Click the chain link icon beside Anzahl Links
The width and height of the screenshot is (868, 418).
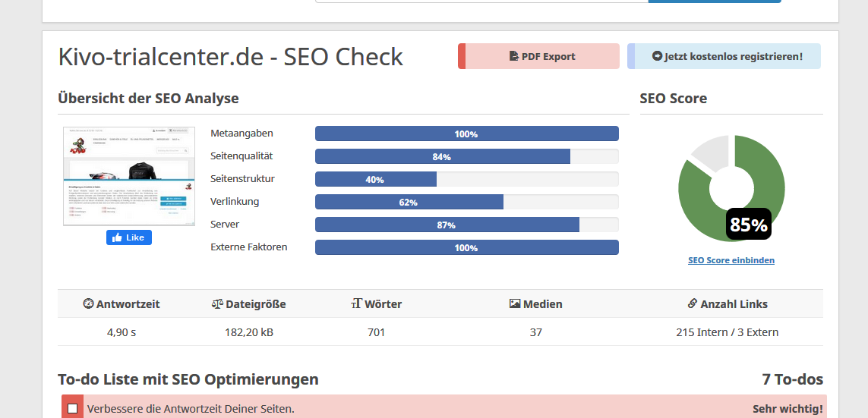pyautogui.click(x=692, y=303)
